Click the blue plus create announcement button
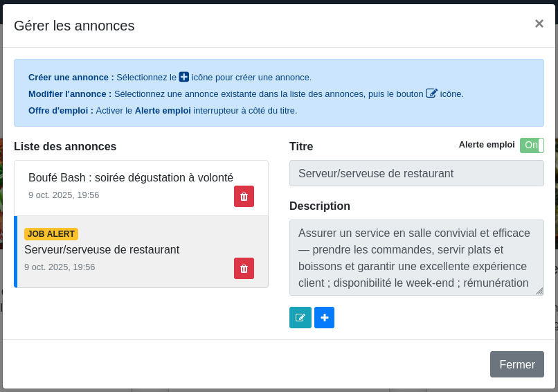This screenshot has width=558, height=392. pyautogui.click(x=324, y=318)
